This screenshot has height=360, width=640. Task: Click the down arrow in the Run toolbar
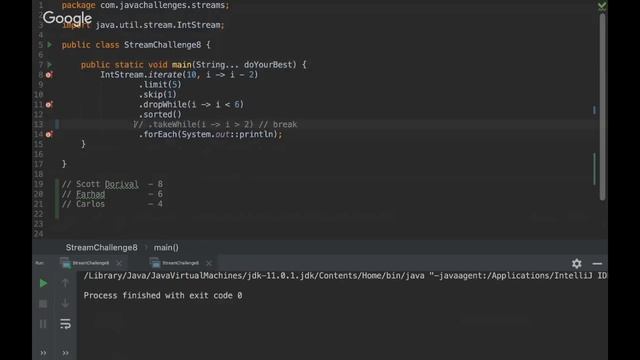pos(65,303)
